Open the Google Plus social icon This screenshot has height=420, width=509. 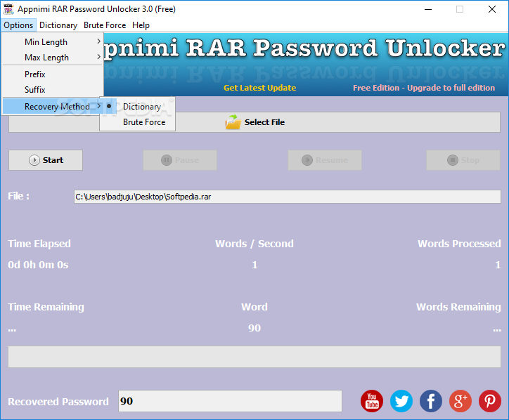pos(460,401)
